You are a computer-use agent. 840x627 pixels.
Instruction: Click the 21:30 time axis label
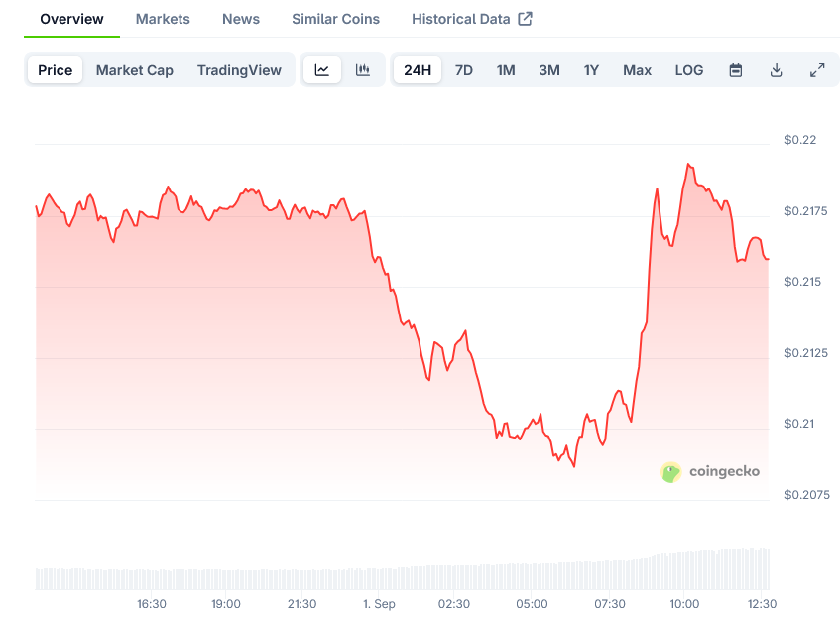pos(302,604)
